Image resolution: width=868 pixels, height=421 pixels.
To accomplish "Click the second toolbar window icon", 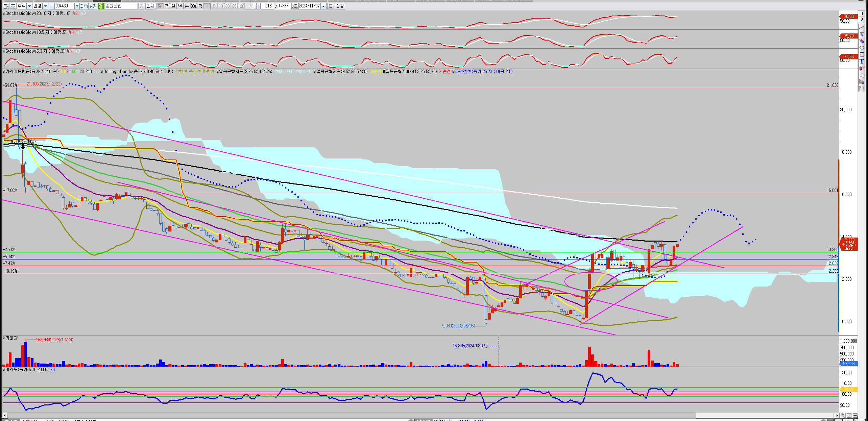I will 13,6.
